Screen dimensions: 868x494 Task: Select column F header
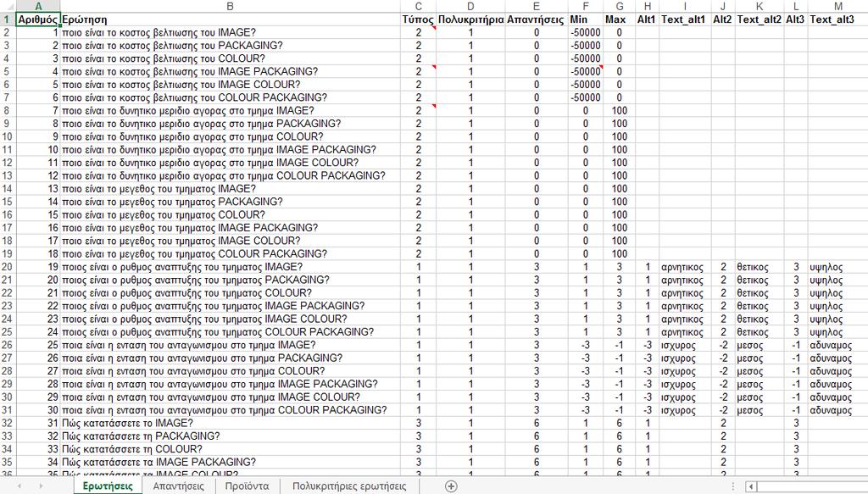coord(586,6)
